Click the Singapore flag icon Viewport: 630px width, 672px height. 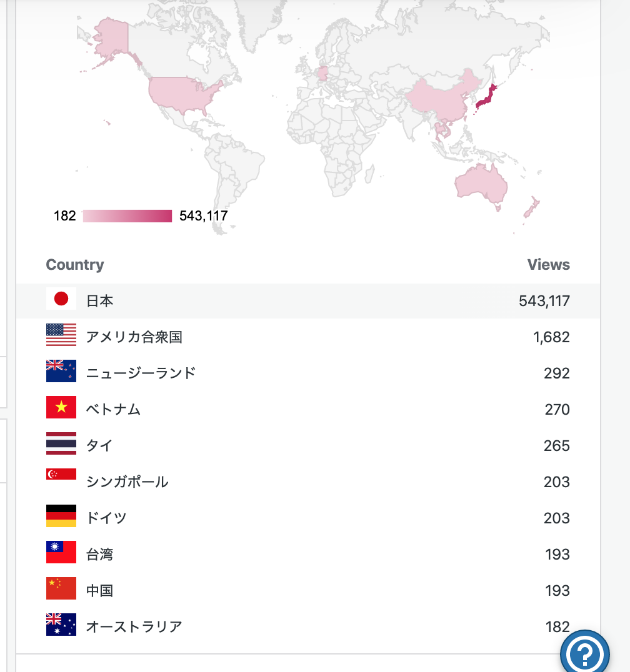pyautogui.click(x=61, y=474)
